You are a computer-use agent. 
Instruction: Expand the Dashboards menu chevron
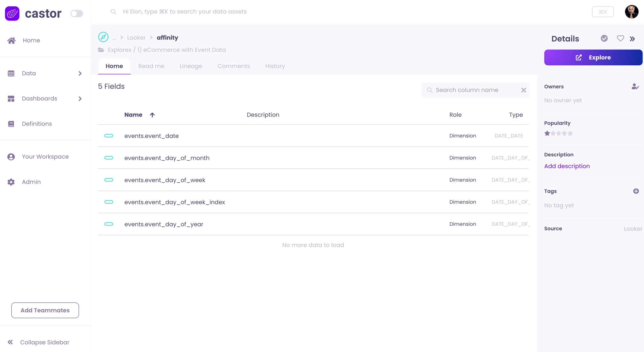pyautogui.click(x=80, y=99)
